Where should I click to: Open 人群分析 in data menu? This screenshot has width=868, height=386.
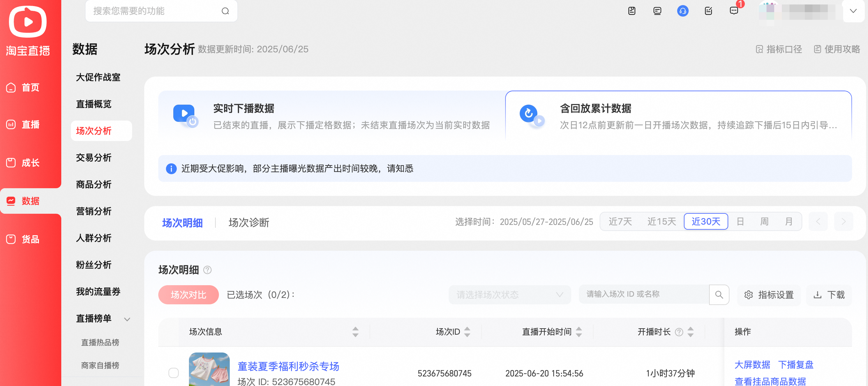(94, 238)
